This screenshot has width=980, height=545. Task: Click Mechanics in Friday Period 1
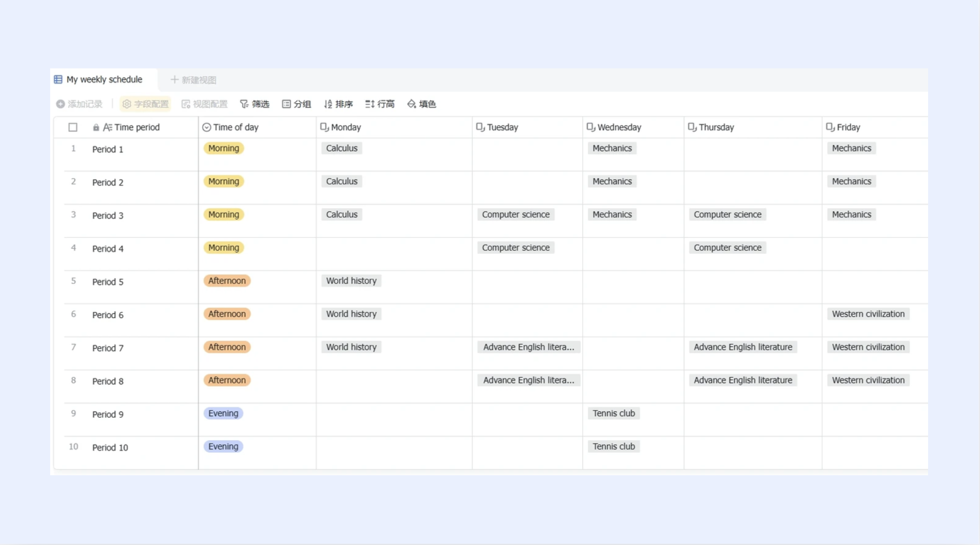[x=851, y=148]
